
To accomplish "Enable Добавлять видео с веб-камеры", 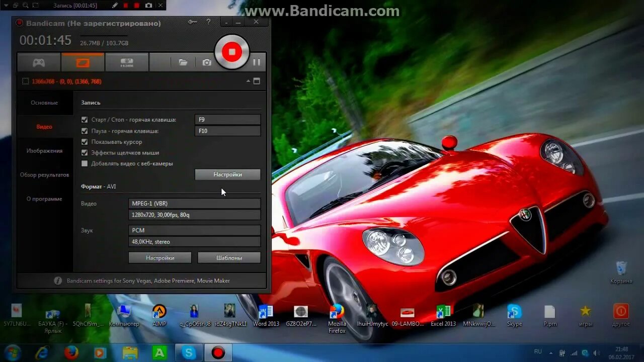I will click(x=85, y=163).
